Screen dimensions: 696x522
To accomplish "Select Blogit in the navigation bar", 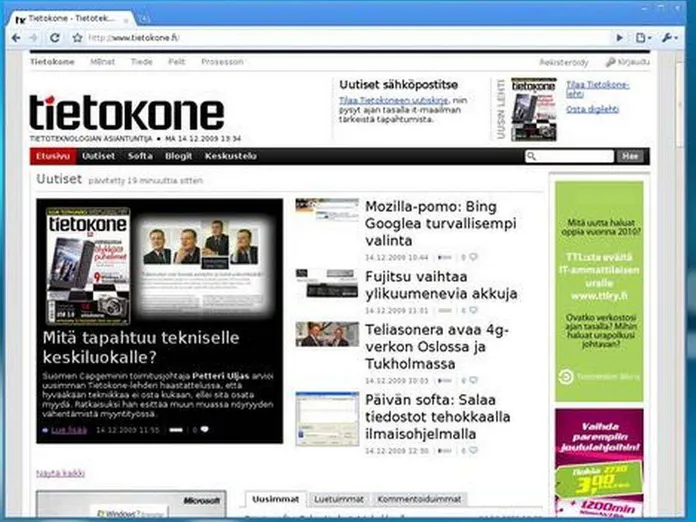I will [x=178, y=156].
